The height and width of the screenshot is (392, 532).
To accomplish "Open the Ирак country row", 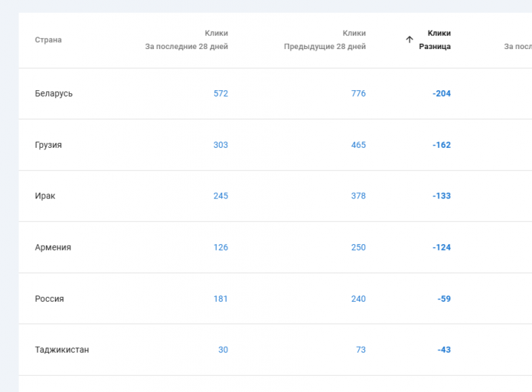I will pyautogui.click(x=45, y=196).
